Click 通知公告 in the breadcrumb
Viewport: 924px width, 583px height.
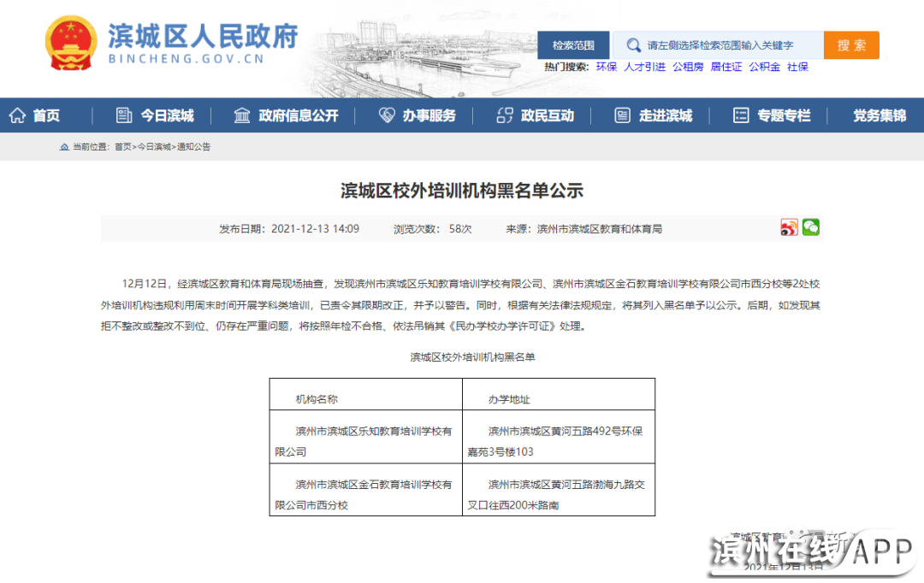click(193, 147)
